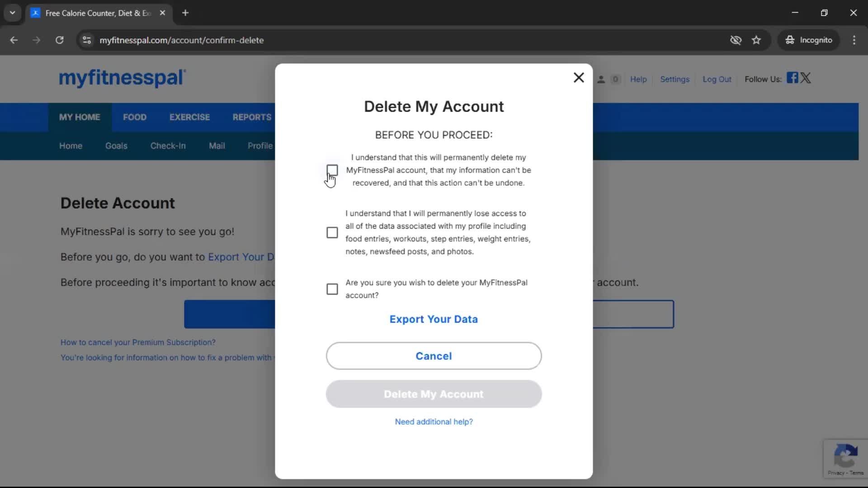Click the Delete My Account button
This screenshot has width=868, height=488.
click(434, 394)
